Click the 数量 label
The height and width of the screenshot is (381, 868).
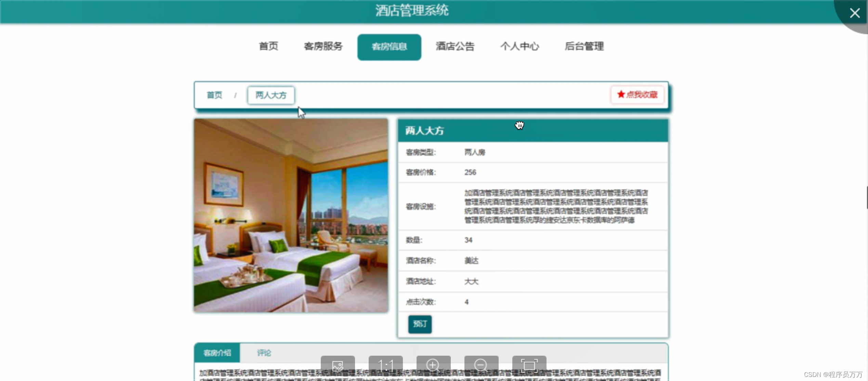(414, 240)
